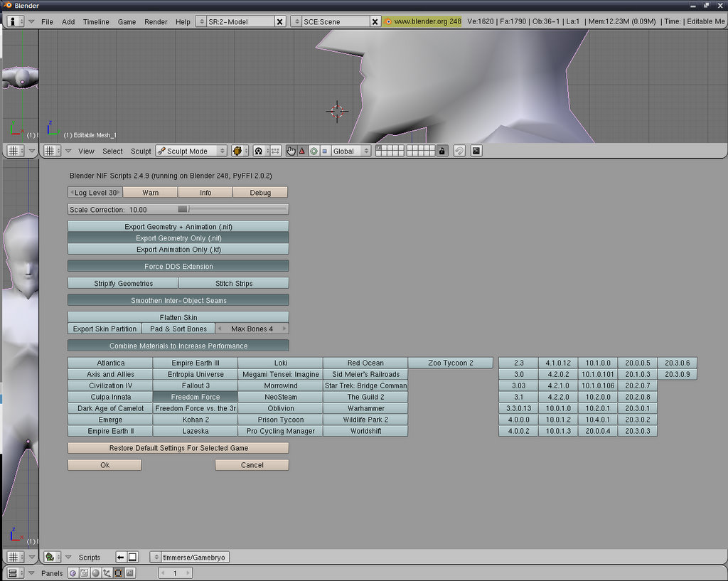This screenshot has width=728, height=581.
Task: Select the Editing panel context icon
Action: tap(118, 573)
